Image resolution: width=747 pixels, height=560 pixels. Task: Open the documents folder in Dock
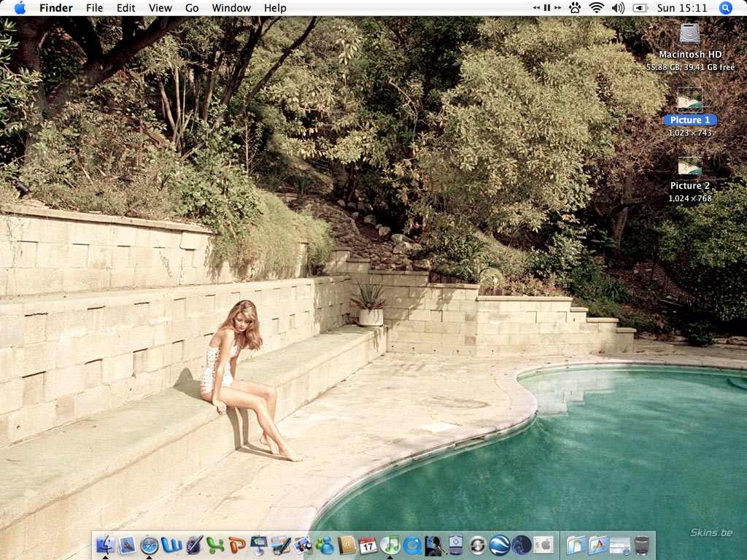coord(576,545)
